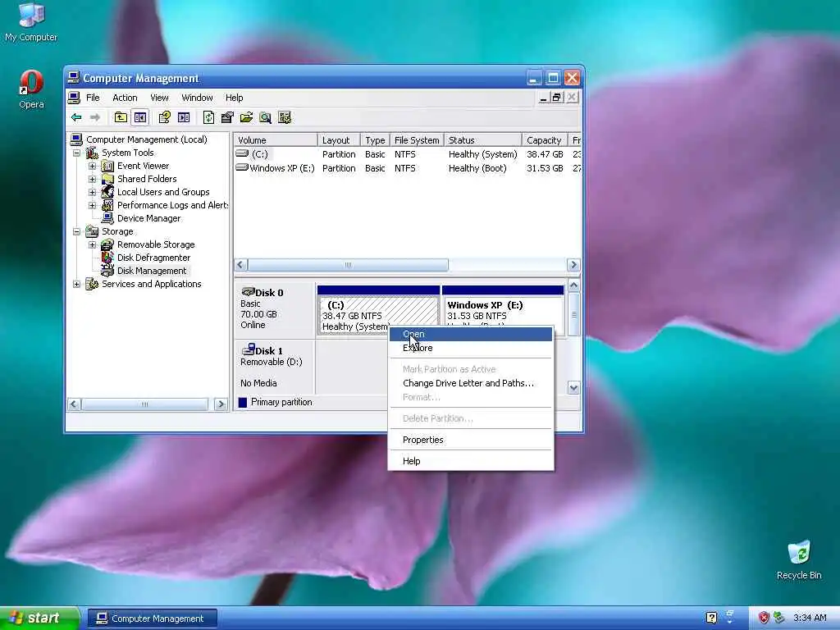Image resolution: width=840 pixels, height=630 pixels.
Task: Click the Start button
Action: click(39, 619)
